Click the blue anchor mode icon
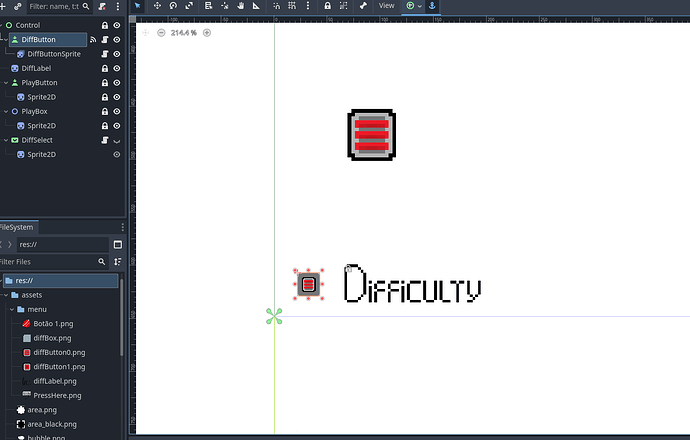Screen dimensions: 690x440 pyautogui.click(x=432, y=6)
